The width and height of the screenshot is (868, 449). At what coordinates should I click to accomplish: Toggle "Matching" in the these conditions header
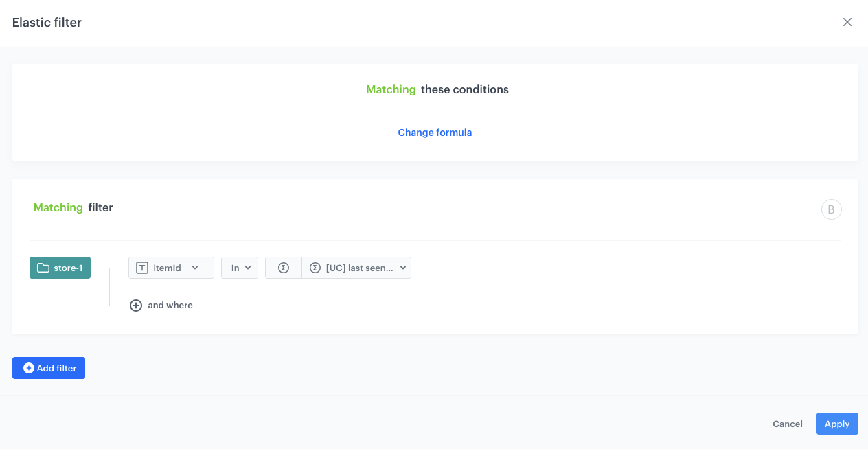391,89
